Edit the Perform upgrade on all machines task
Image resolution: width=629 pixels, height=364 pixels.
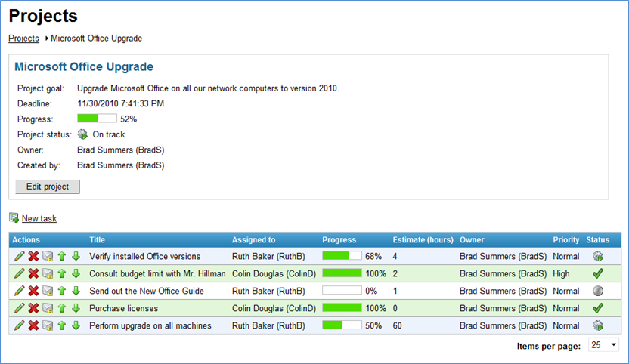point(19,325)
